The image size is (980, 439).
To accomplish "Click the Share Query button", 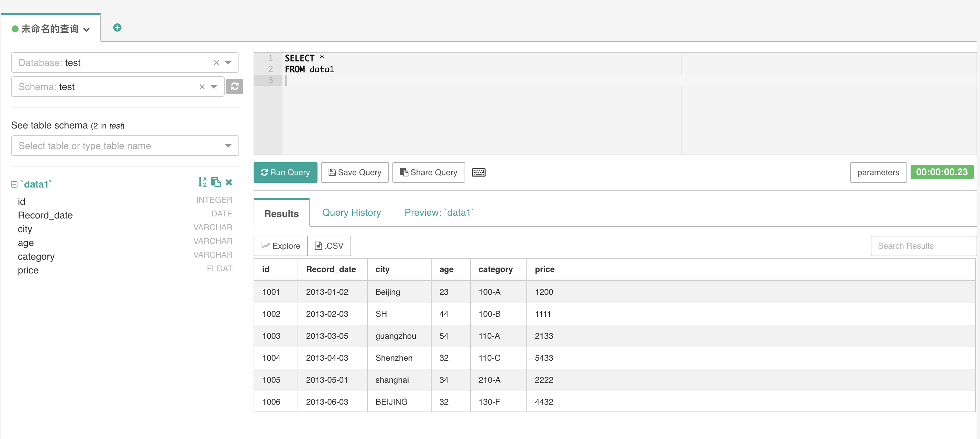I will click(x=428, y=172).
